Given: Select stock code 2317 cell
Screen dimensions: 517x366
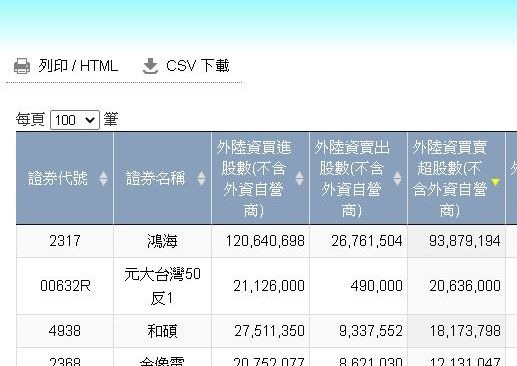Looking at the screenshot, I should point(65,241).
